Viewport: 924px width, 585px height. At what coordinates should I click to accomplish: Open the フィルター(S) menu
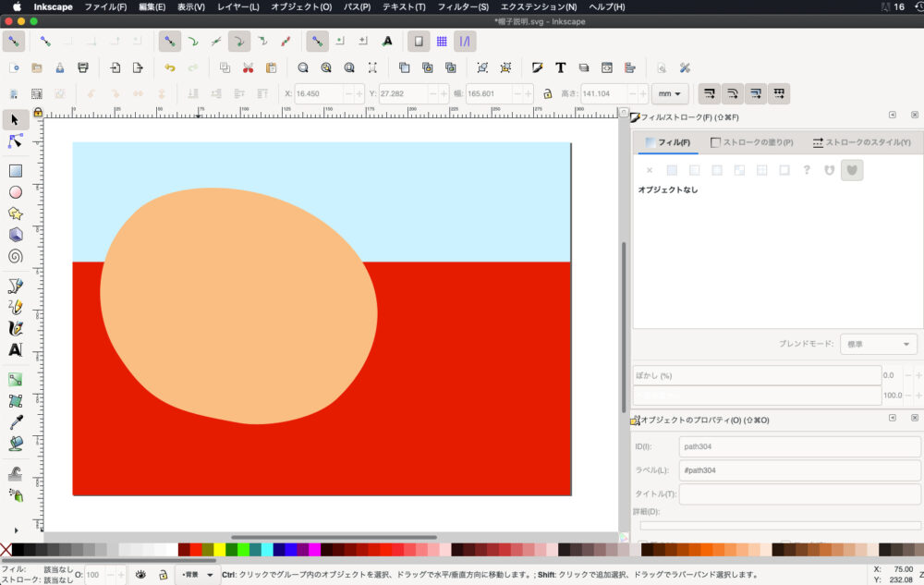[463, 6]
